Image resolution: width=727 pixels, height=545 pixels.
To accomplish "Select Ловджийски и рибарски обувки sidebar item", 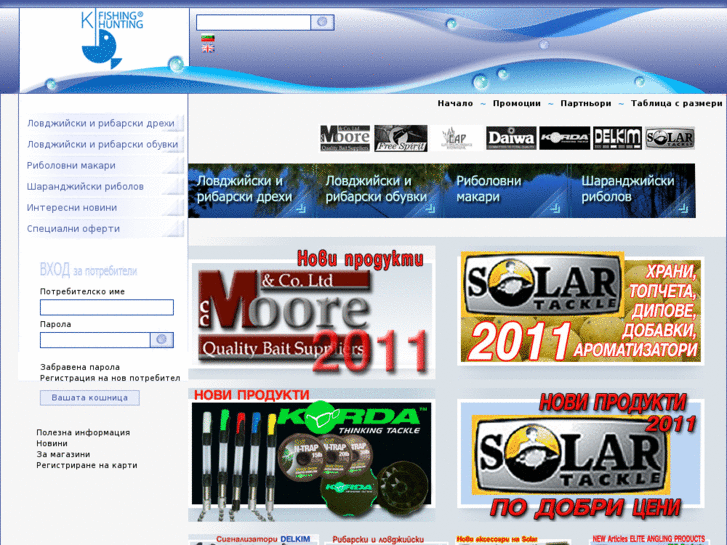I will (x=104, y=144).
